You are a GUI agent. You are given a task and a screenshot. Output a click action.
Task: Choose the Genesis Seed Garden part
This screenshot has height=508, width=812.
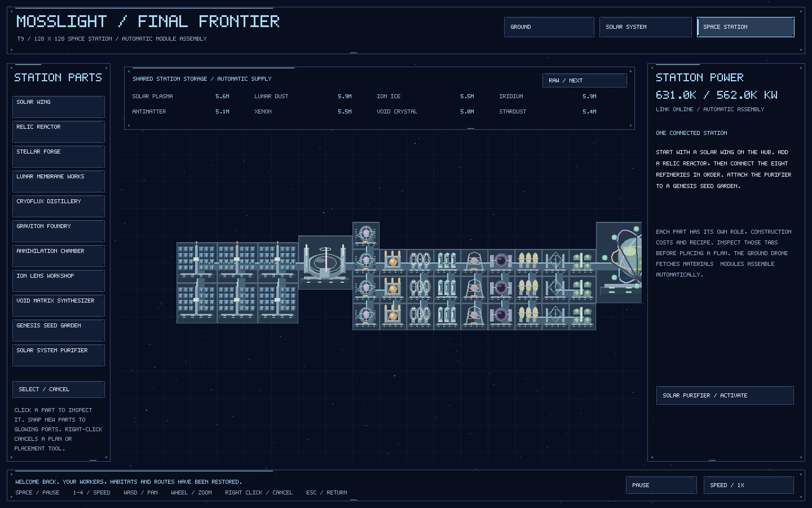click(x=59, y=330)
